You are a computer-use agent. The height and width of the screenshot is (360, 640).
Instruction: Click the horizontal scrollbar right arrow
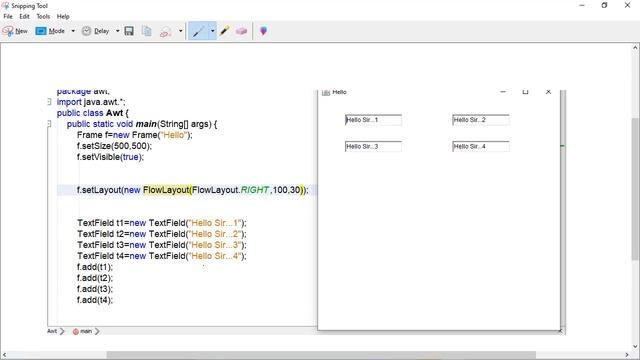627,355
